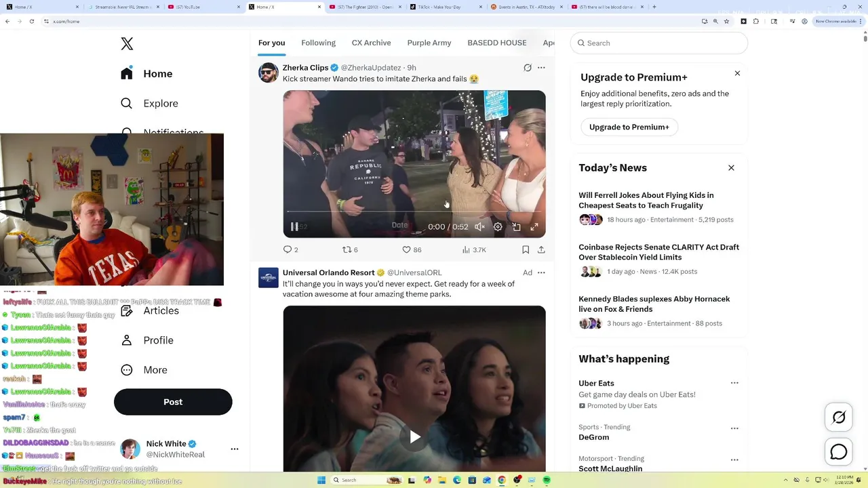Share the Zerka Clips post
Image resolution: width=868 pixels, height=488 pixels.
pos(541,249)
